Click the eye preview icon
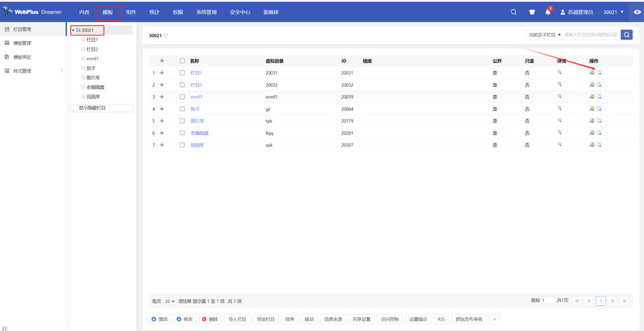This screenshot has width=644, height=331. [637, 12]
